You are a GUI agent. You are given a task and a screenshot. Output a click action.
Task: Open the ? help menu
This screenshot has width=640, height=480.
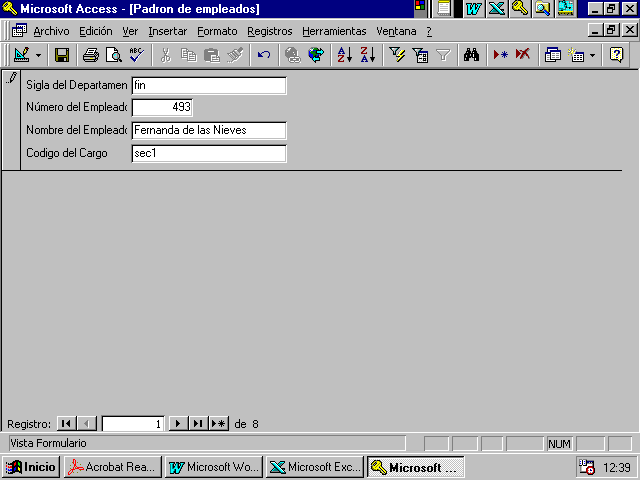[429, 31]
